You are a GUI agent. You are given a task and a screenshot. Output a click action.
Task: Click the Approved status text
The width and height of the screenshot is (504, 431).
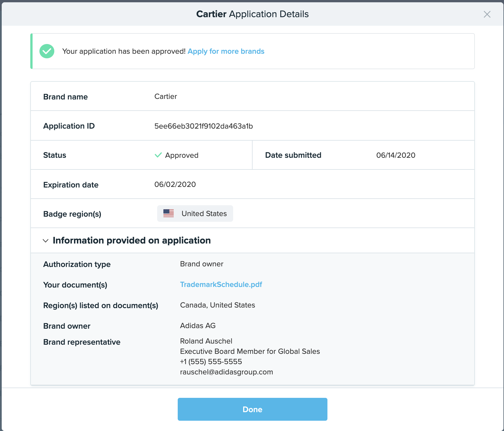(181, 155)
